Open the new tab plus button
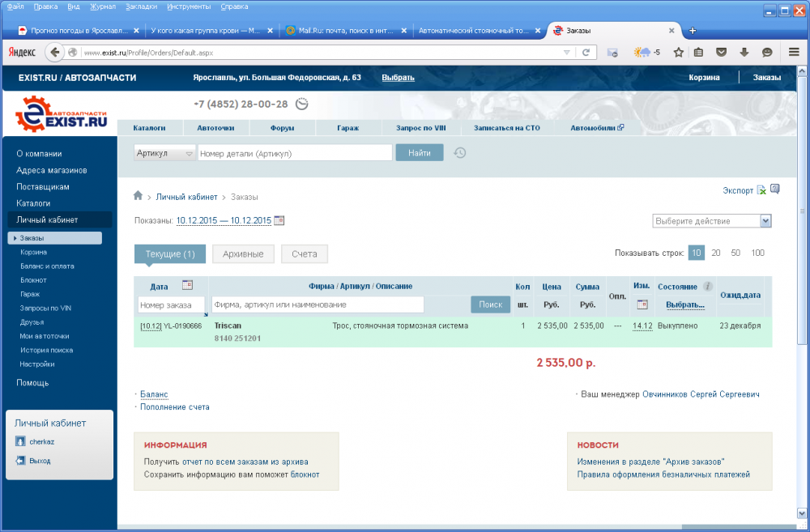The height and width of the screenshot is (532, 810). pos(693,31)
